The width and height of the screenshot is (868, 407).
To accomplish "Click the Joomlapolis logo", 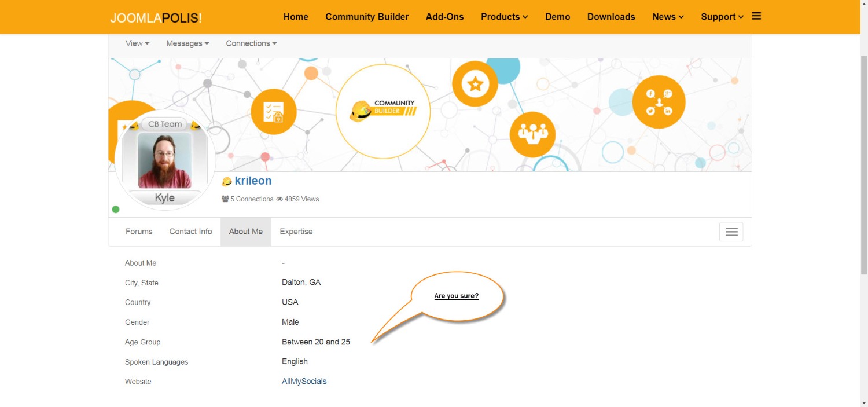I will [156, 17].
